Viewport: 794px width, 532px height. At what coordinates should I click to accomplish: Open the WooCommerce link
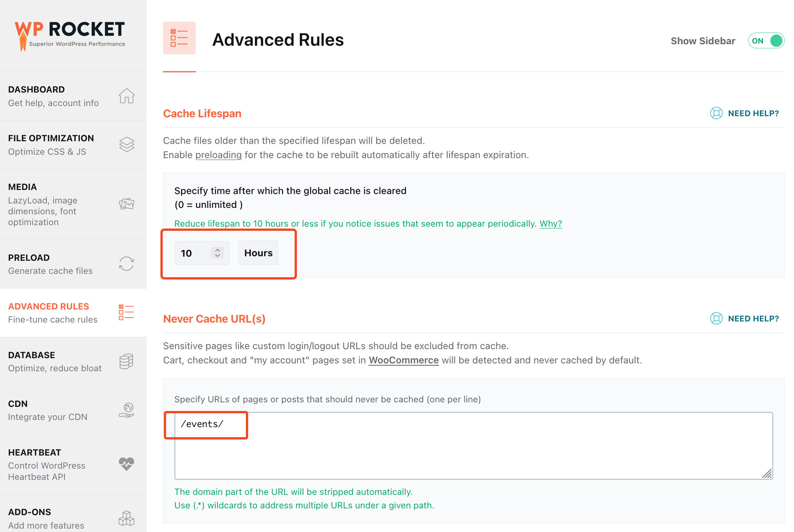click(x=403, y=360)
